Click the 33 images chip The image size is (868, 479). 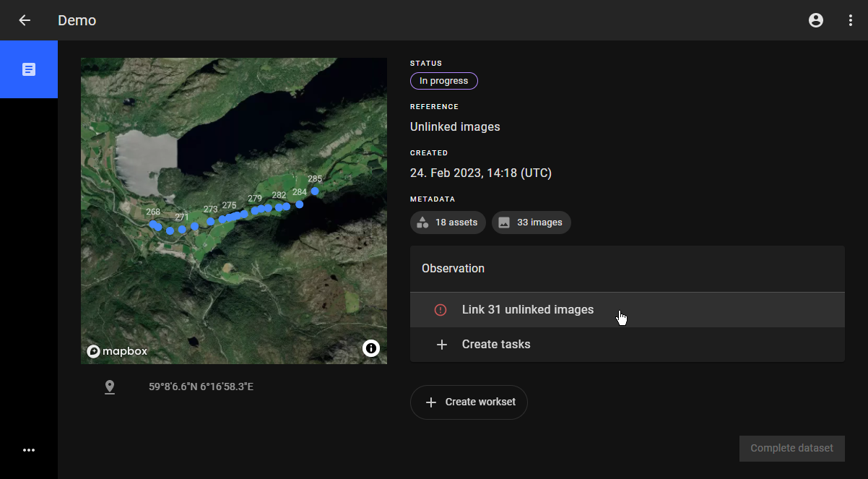click(531, 223)
